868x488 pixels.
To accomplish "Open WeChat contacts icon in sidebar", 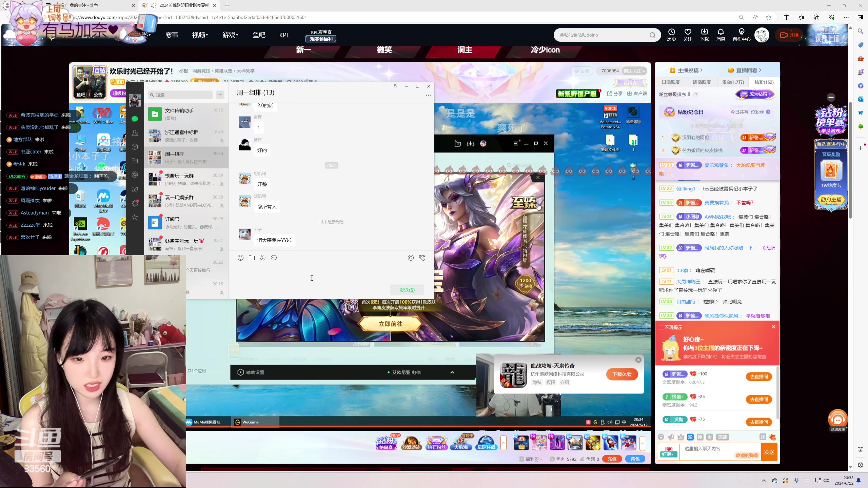I will point(135,133).
